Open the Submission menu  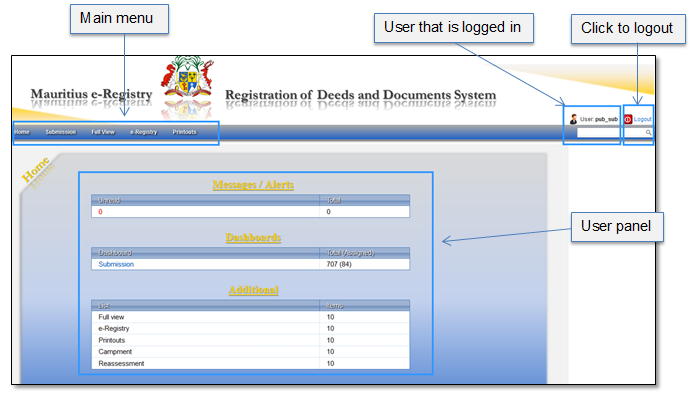[61, 132]
